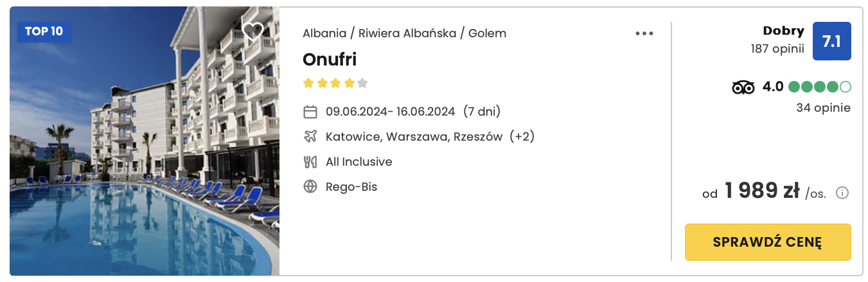This screenshot has width=868, height=282.
Task: View the 34 opinie TripAdvisor reviews
Action: pos(823,108)
